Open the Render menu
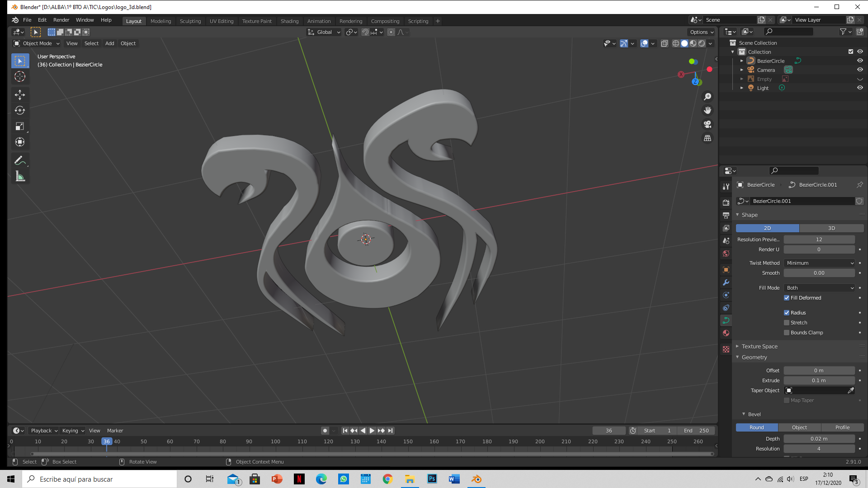Screen dimensions: 868x488 [61, 20]
